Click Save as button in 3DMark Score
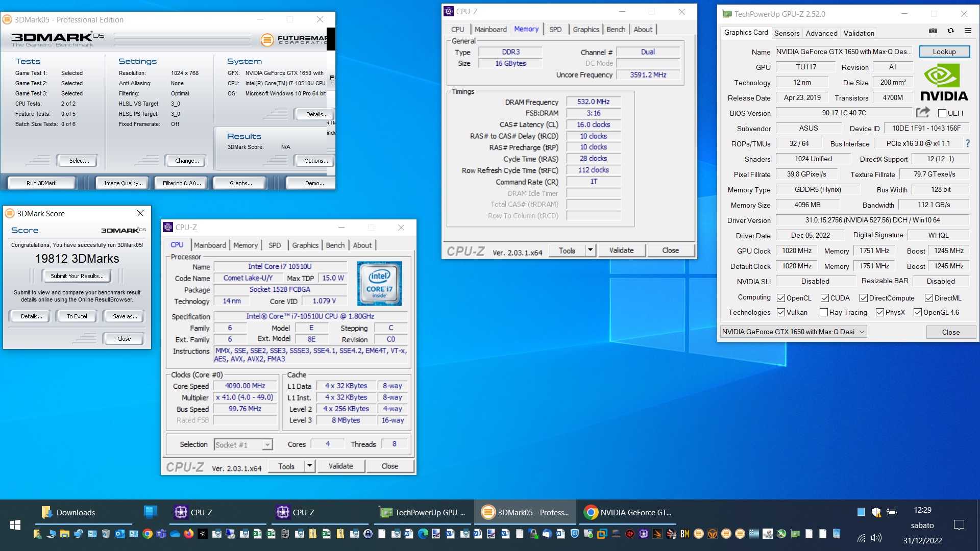Screen dimensions: 980x551 tap(125, 316)
